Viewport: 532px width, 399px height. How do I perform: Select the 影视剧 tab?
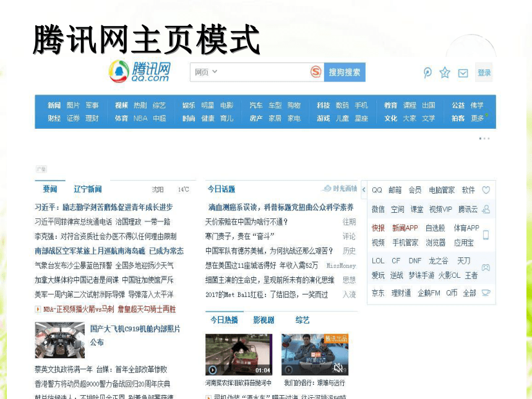point(264,320)
